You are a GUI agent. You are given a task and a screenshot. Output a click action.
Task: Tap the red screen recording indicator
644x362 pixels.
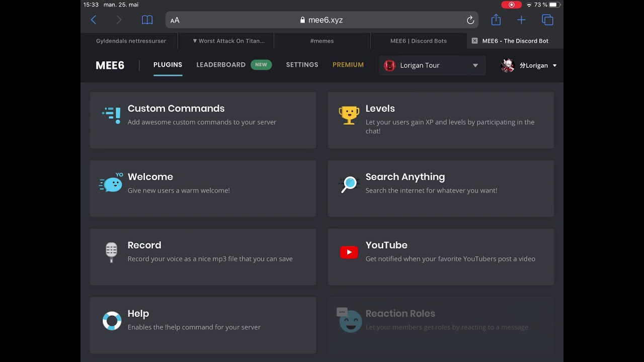512,5
